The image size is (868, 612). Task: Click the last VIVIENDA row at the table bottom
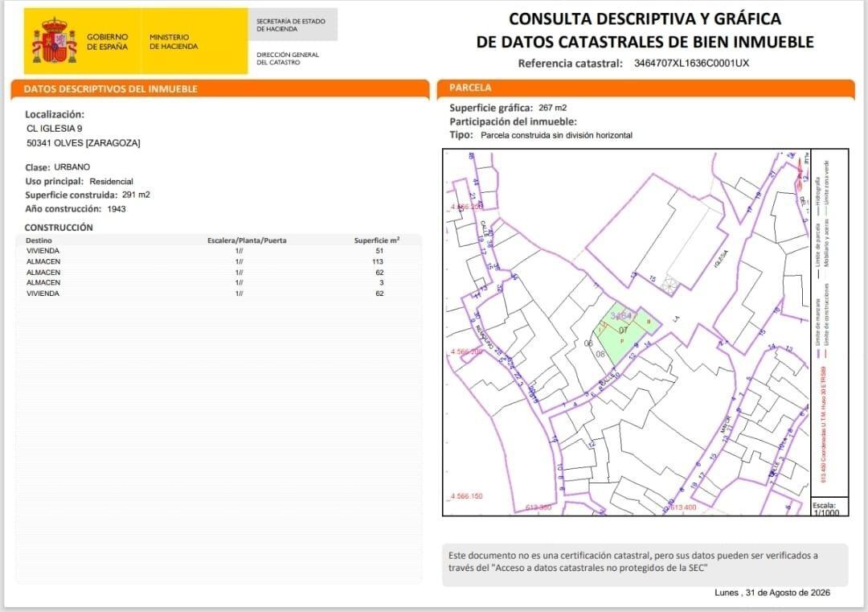(219, 294)
